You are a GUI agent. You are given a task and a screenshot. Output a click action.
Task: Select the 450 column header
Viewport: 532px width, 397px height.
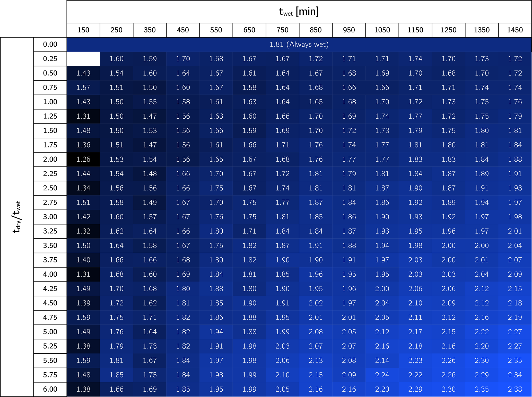coord(183,30)
